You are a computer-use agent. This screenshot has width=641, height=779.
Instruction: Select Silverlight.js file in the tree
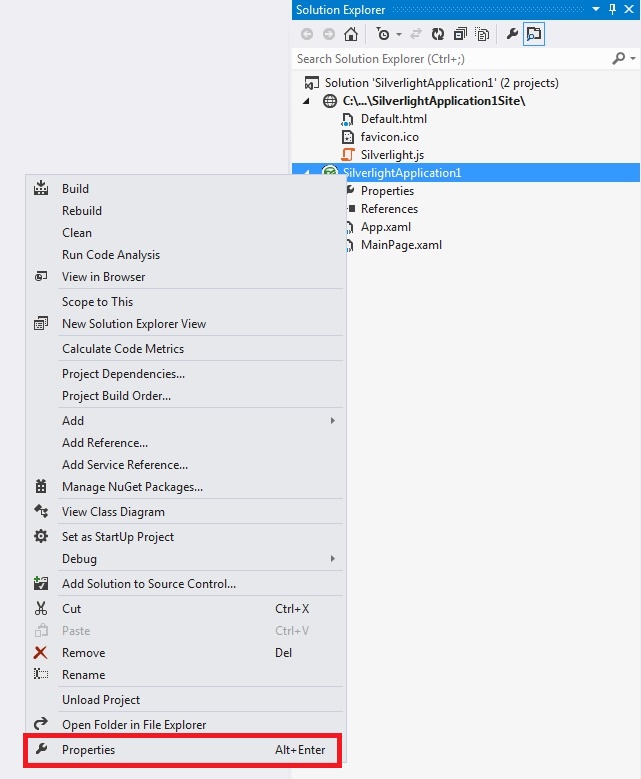point(392,155)
